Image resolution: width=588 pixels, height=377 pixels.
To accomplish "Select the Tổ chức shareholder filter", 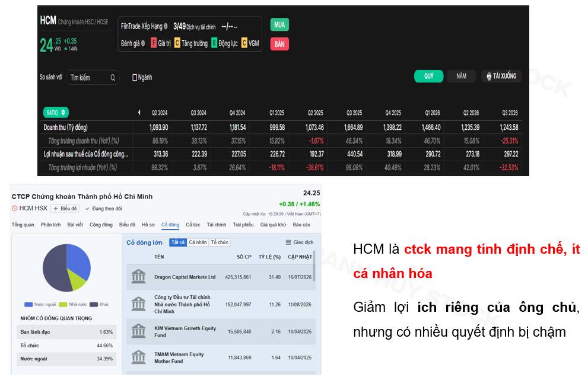I will pos(220,242).
